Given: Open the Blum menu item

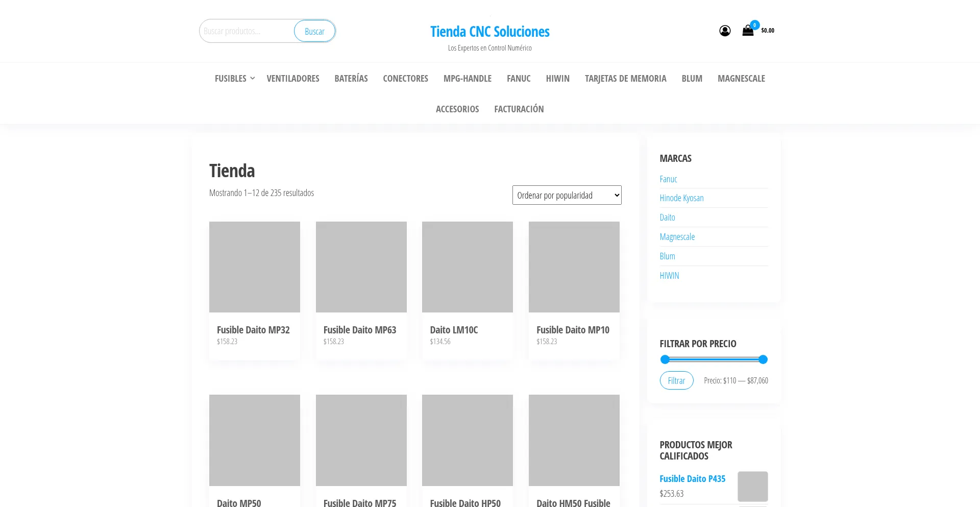Looking at the screenshot, I should pos(692,78).
